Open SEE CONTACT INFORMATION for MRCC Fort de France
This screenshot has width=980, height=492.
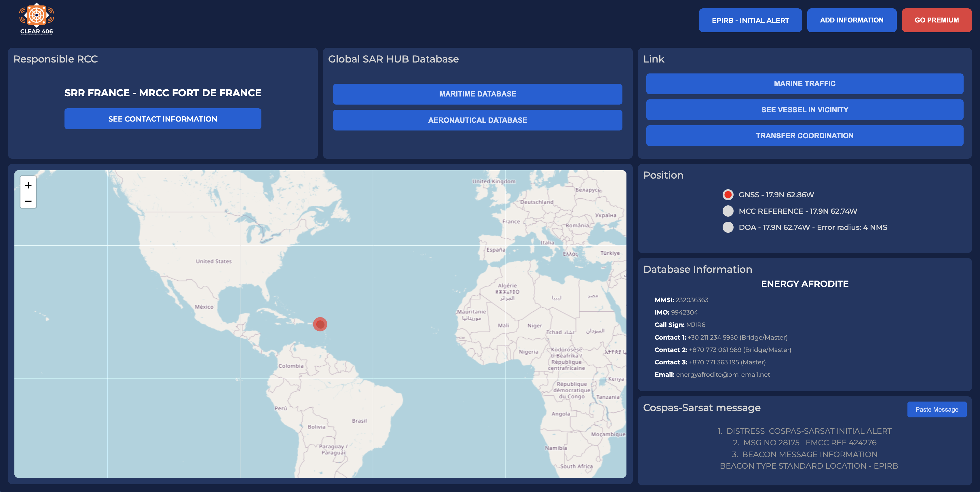[163, 119]
